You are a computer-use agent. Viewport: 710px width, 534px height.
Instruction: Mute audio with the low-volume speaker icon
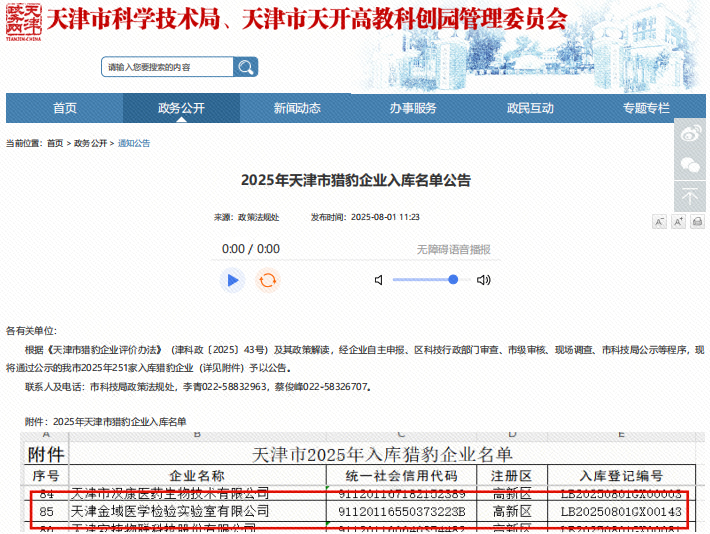[379, 280]
